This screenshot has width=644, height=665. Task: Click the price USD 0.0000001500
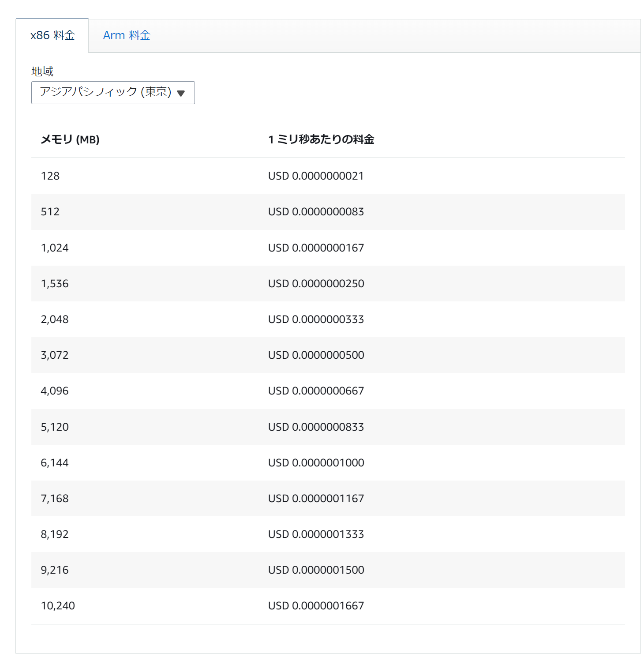tap(316, 570)
